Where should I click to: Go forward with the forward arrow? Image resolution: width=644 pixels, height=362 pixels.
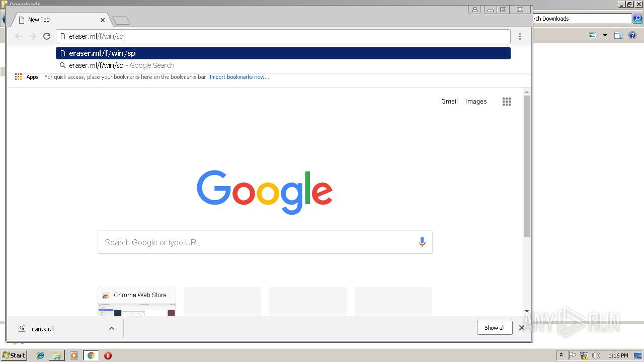click(33, 36)
